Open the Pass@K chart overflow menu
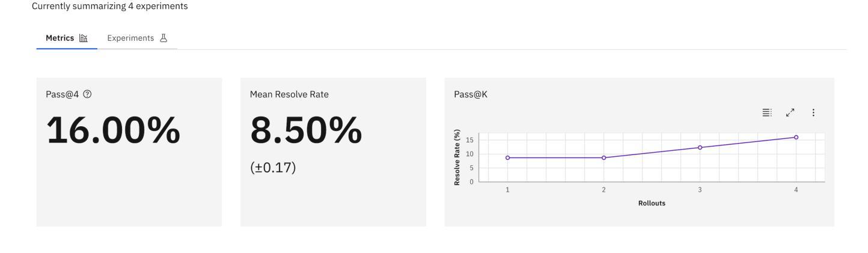The height and width of the screenshot is (253, 868). click(813, 112)
